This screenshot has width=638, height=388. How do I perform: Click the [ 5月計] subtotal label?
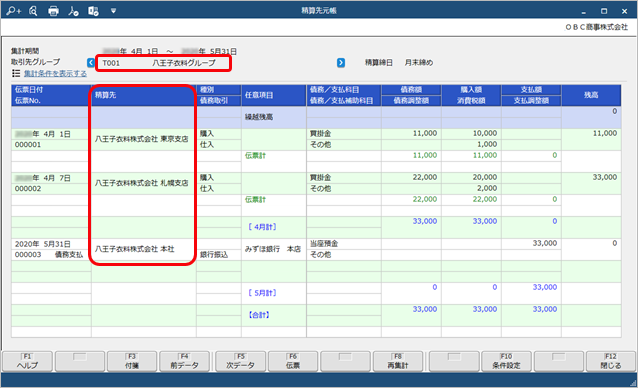[x=262, y=293]
